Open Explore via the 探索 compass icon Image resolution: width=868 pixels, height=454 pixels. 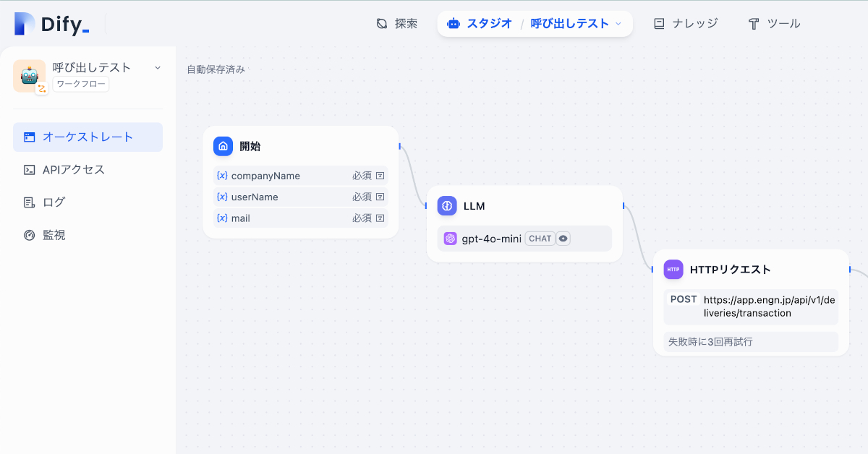pos(381,22)
